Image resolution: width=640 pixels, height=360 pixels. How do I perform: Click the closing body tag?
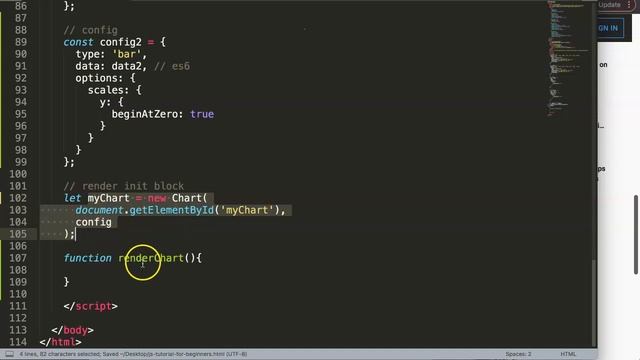[x=73, y=330]
